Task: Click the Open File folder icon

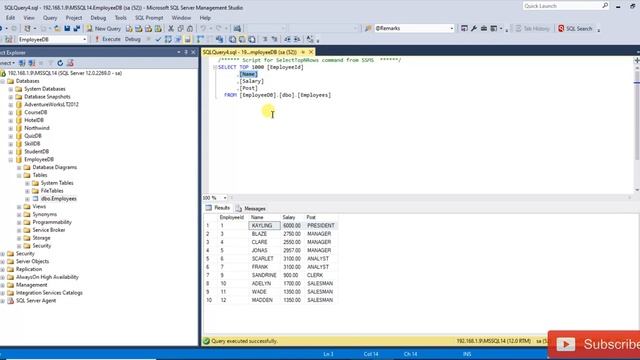Action: (x=57, y=29)
